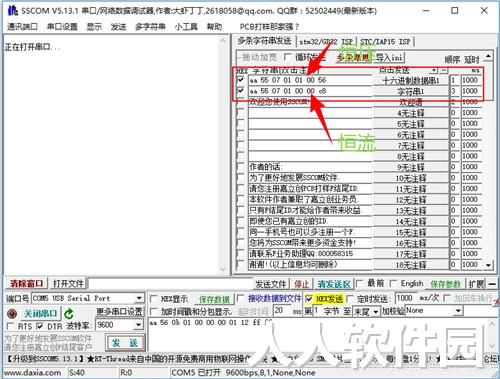Click the minus icon beside 扩展 button
Screen dimensions: 500x379
pyautogui.click(x=492, y=284)
